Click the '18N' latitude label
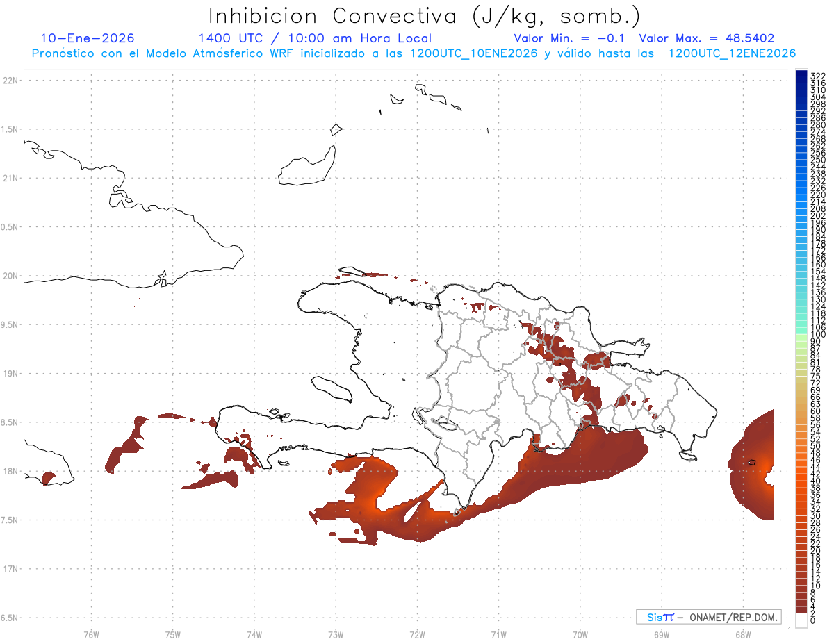The height and width of the screenshot is (644, 834). (10, 471)
